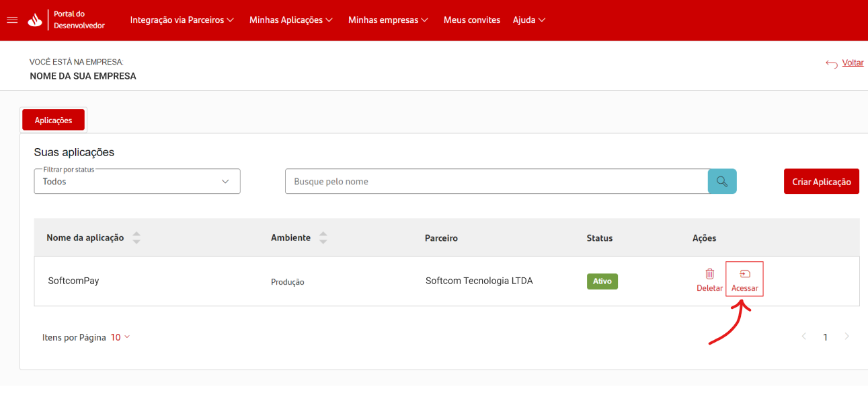Delete the SoftcomPay application via trash icon
This screenshot has height=418, width=868.
[x=709, y=274]
